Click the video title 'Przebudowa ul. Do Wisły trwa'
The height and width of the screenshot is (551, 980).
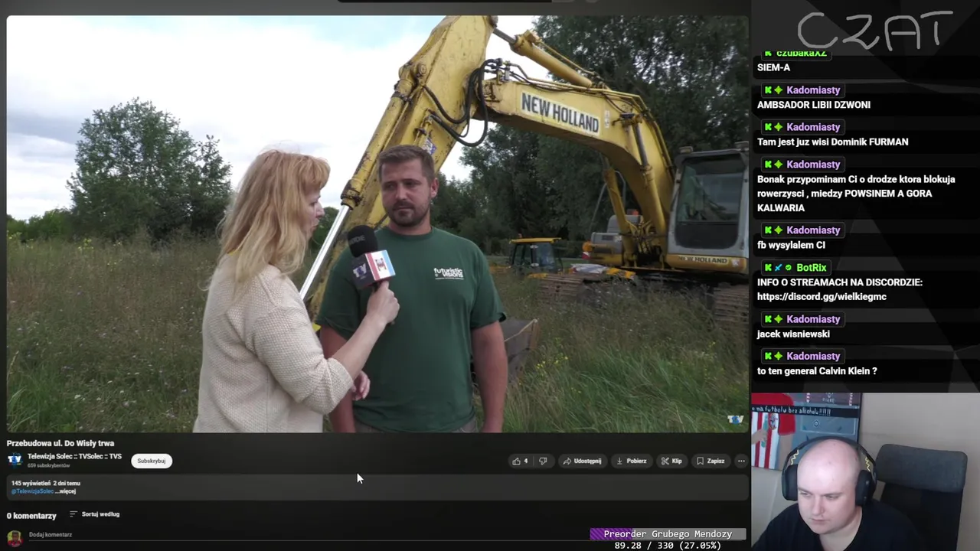point(60,443)
